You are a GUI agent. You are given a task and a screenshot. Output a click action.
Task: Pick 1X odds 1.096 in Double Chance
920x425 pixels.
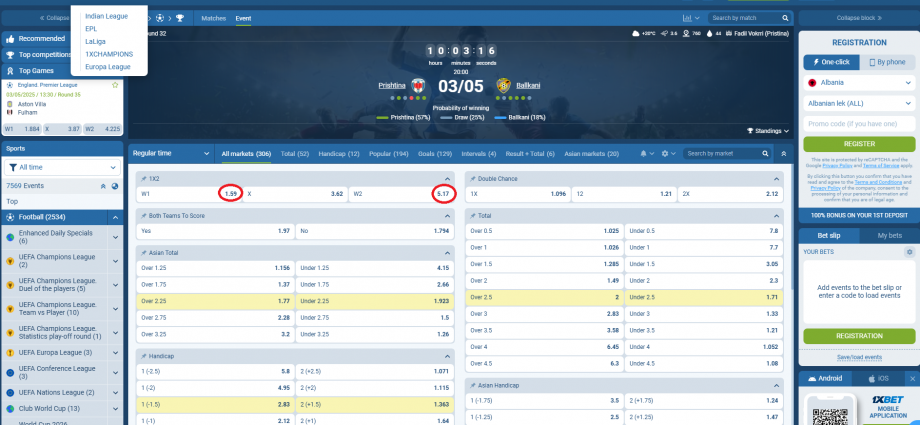coord(518,194)
